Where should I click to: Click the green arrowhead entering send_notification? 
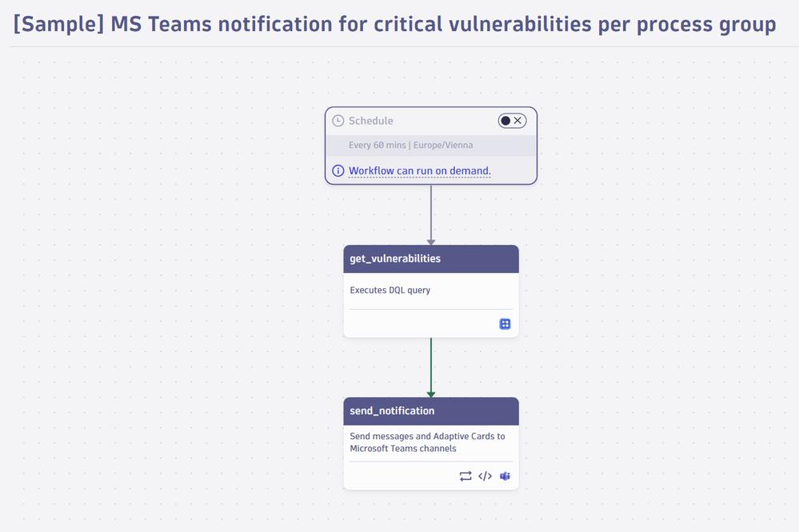click(x=431, y=395)
